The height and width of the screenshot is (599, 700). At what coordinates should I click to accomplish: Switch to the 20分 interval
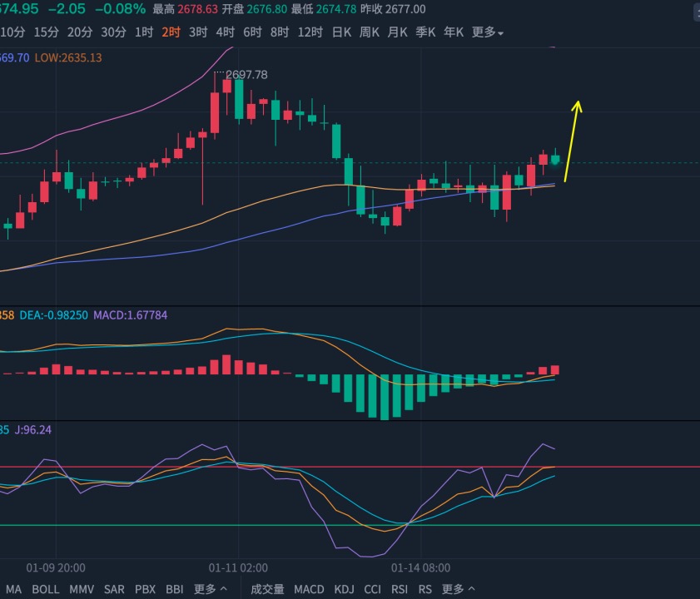(80, 32)
